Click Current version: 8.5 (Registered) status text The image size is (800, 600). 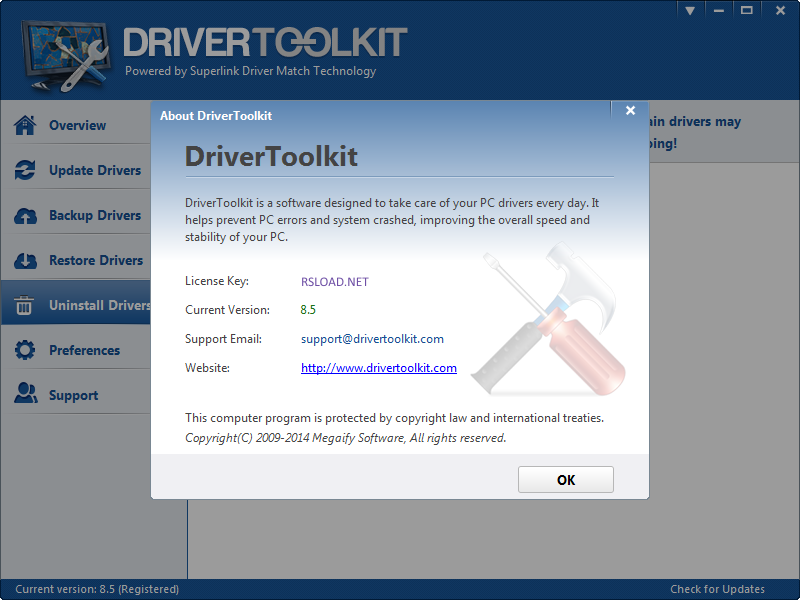click(97, 589)
